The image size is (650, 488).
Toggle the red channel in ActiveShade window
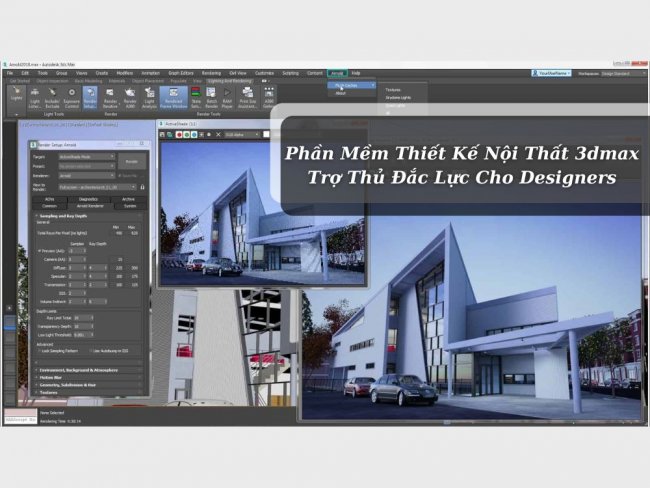179,134
